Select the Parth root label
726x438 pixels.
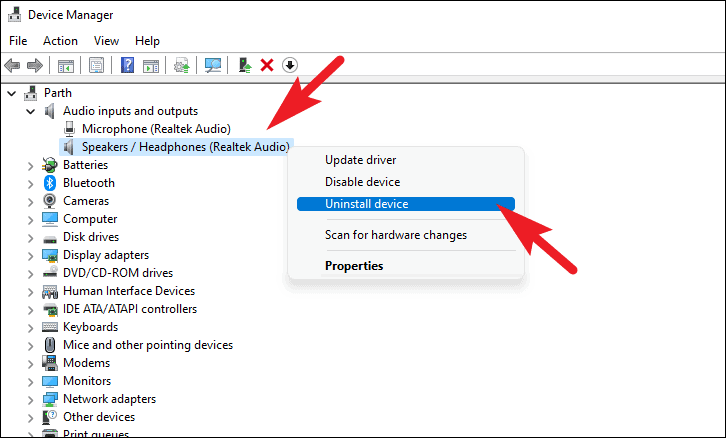(58, 93)
